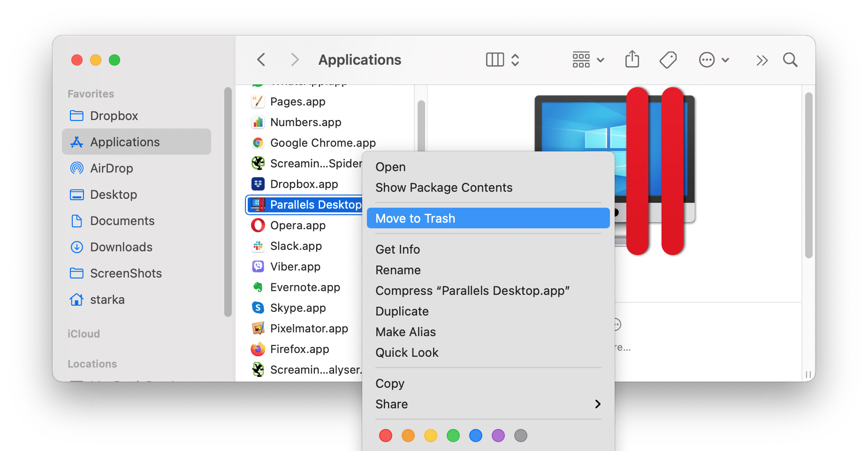Open the Share icon in the toolbar

tap(632, 60)
